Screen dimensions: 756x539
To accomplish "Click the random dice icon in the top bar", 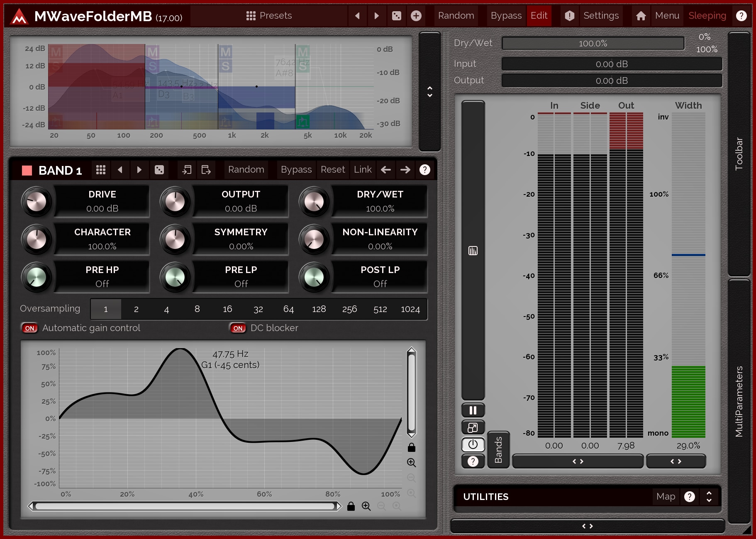I will (x=396, y=16).
